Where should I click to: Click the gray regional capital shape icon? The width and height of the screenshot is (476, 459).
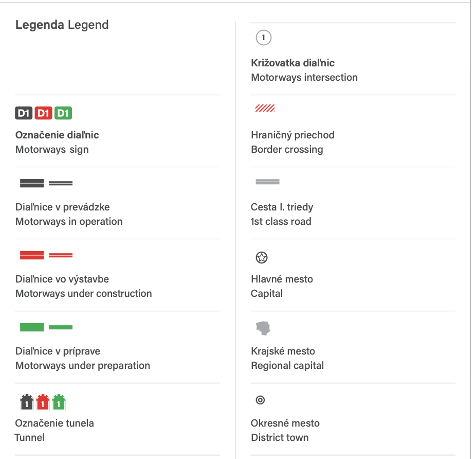point(263,328)
